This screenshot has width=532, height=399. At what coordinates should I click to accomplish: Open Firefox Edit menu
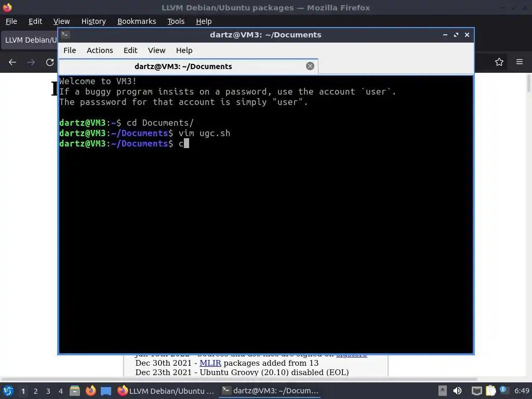click(35, 21)
